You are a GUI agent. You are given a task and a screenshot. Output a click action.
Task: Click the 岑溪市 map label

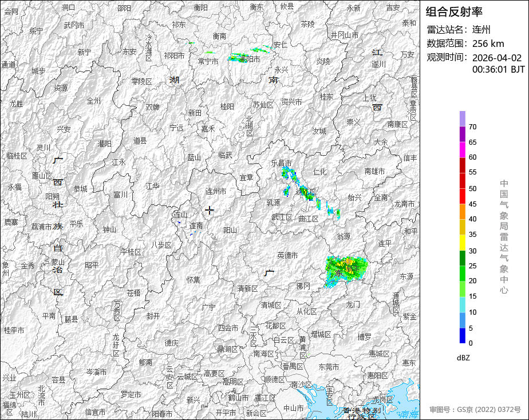97,372
